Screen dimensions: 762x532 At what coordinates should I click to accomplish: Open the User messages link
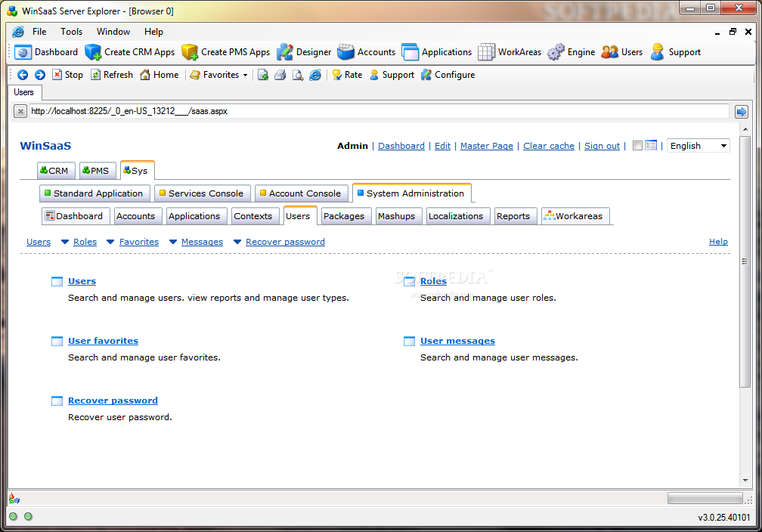(458, 341)
